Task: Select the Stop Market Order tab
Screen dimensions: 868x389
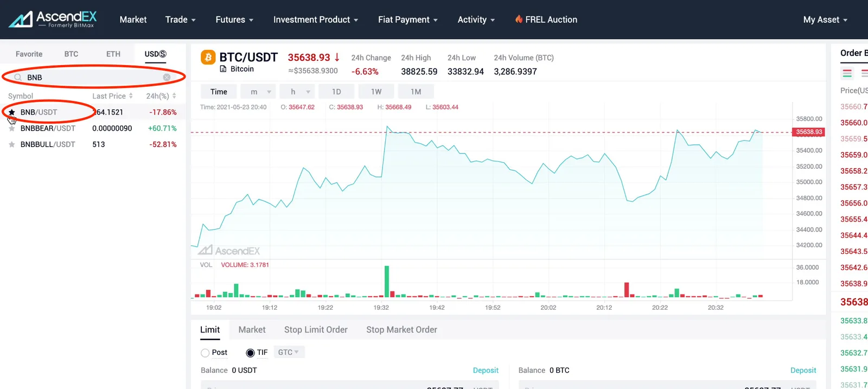Action: 401,330
